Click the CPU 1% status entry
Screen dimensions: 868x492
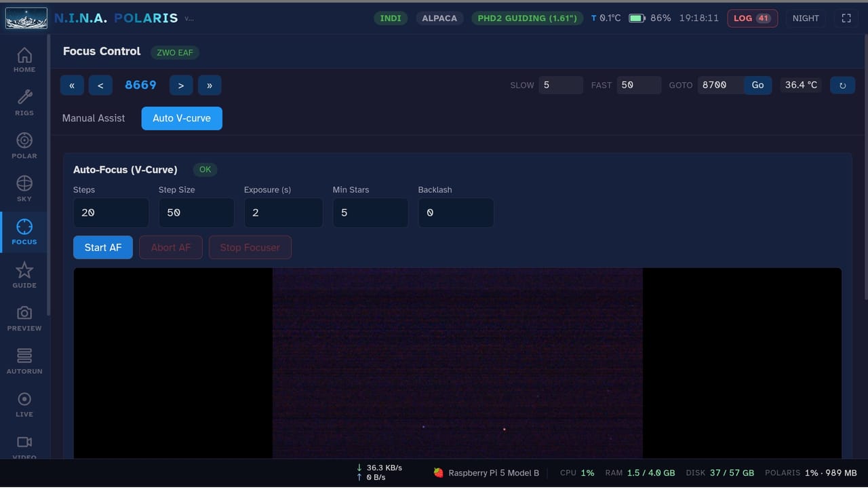click(x=577, y=473)
